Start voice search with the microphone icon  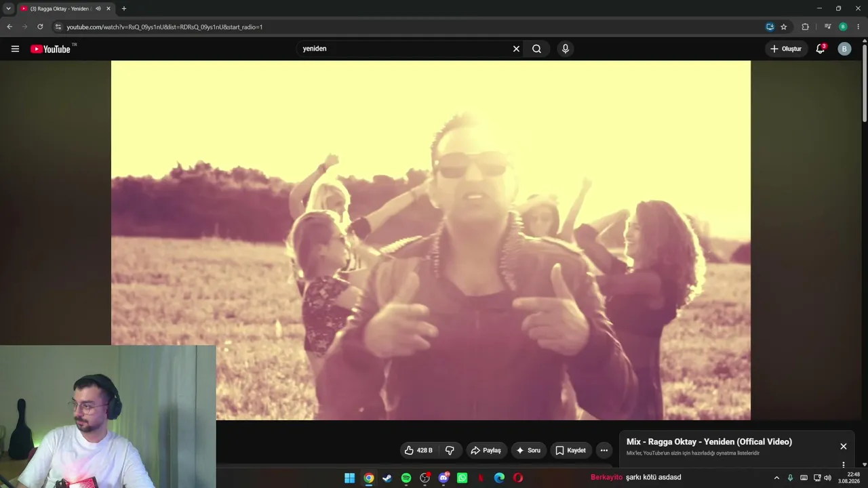point(566,49)
